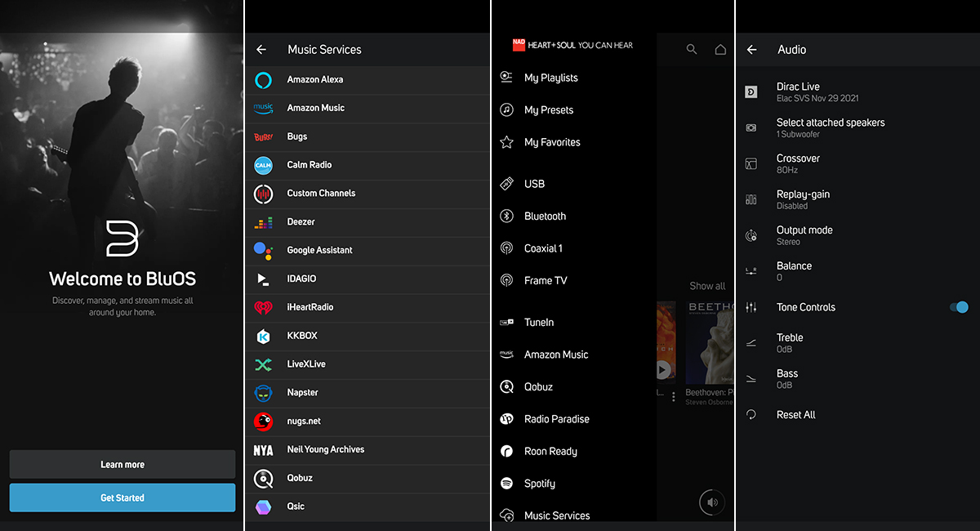Disable the Tone Controls switch

[x=959, y=307]
